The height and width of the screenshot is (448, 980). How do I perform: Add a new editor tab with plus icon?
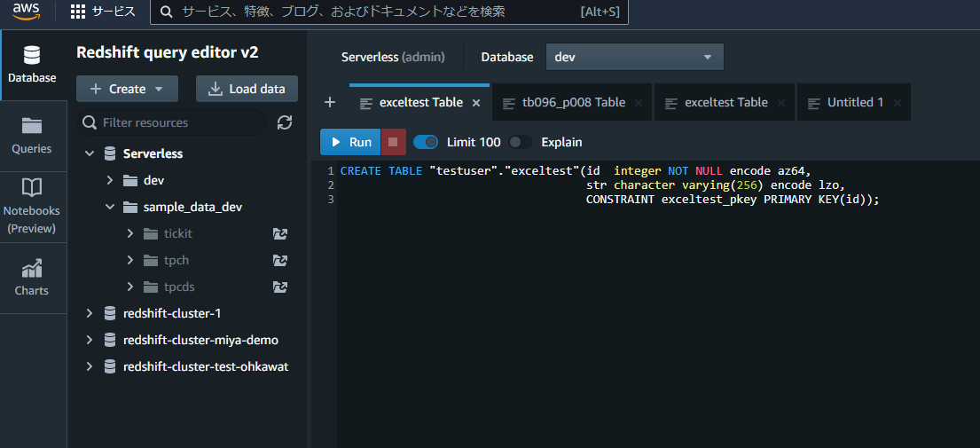pyautogui.click(x=330, y=102)
